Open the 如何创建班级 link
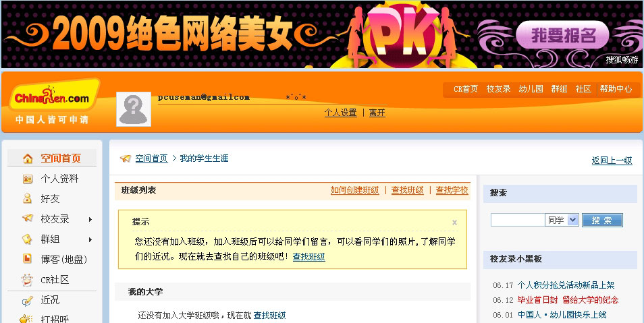Image resolution: width=644 pixels, height=323 pixels. [x=355, y=190]
